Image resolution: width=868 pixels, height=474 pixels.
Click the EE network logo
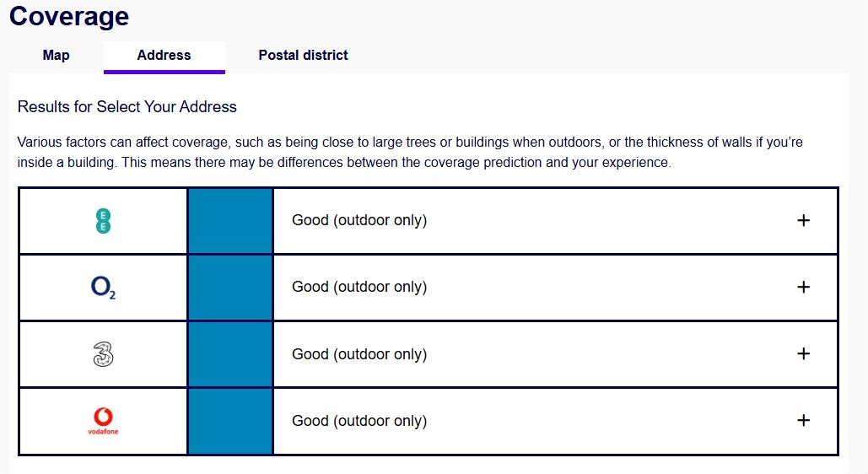tap(103, 221)
